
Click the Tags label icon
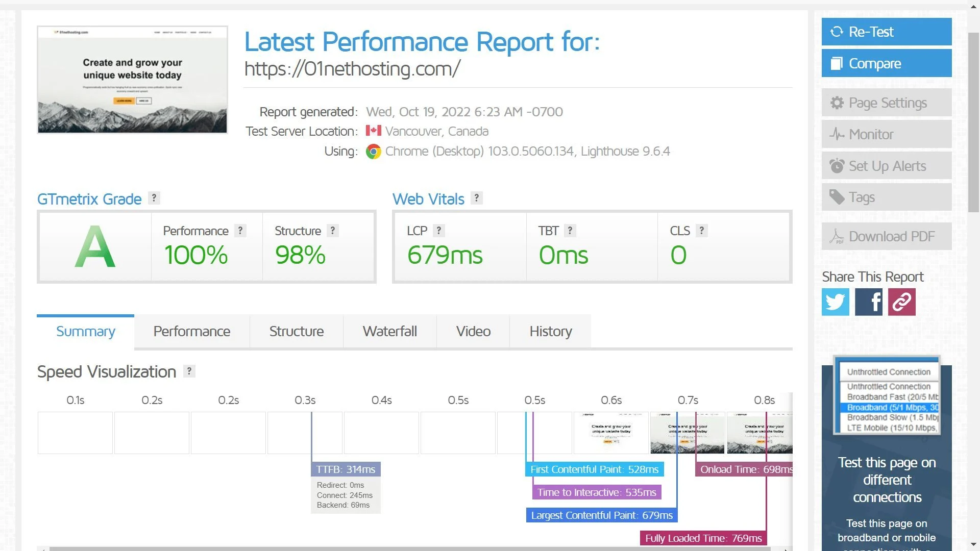coord(837,197)
